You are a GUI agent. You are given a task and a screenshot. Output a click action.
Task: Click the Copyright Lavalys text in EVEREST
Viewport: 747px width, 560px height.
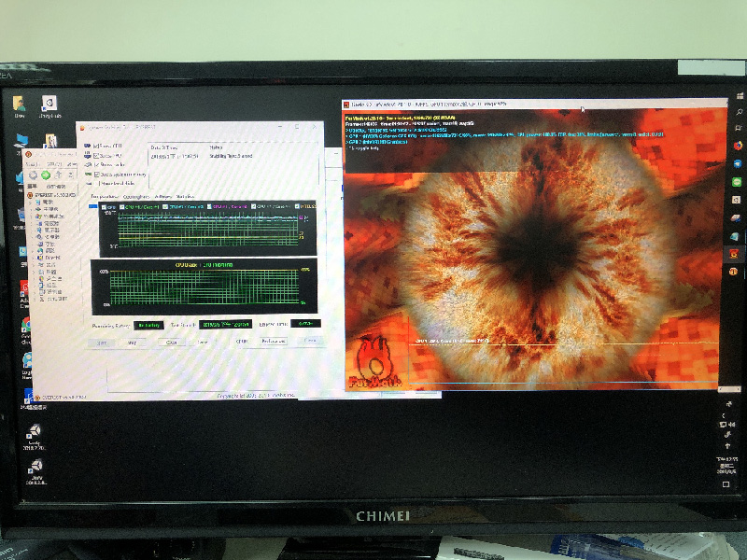[x=258, y=395]
